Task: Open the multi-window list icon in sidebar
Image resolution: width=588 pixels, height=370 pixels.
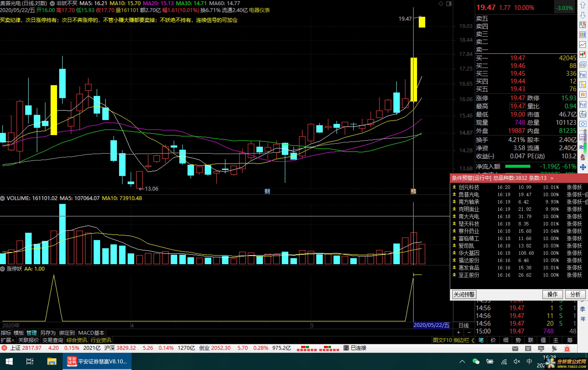Action: [x=583, y=65]
